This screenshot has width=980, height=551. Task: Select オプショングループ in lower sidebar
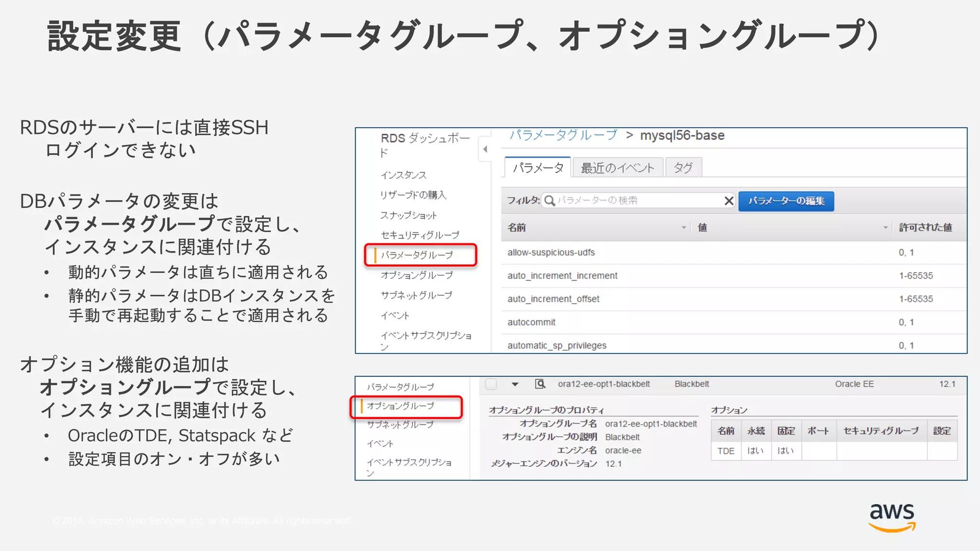click(x=401, y=406)
